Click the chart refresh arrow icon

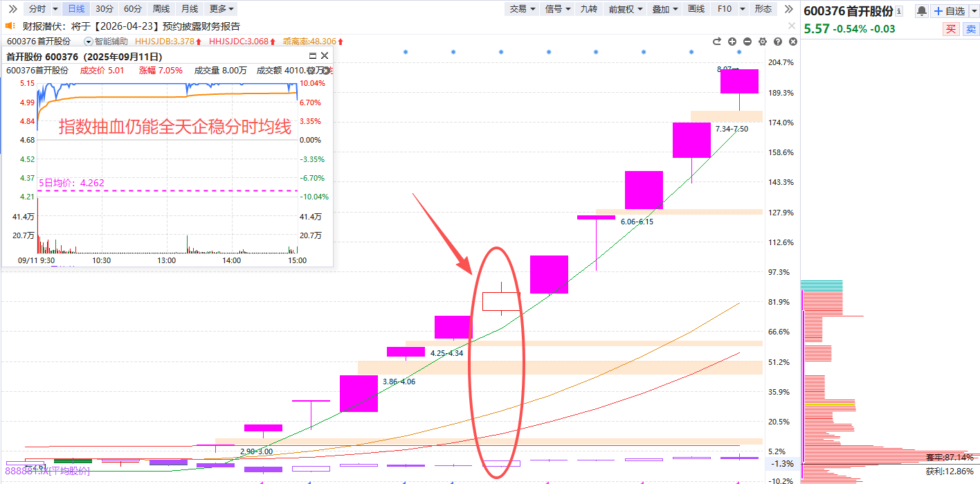717,42
